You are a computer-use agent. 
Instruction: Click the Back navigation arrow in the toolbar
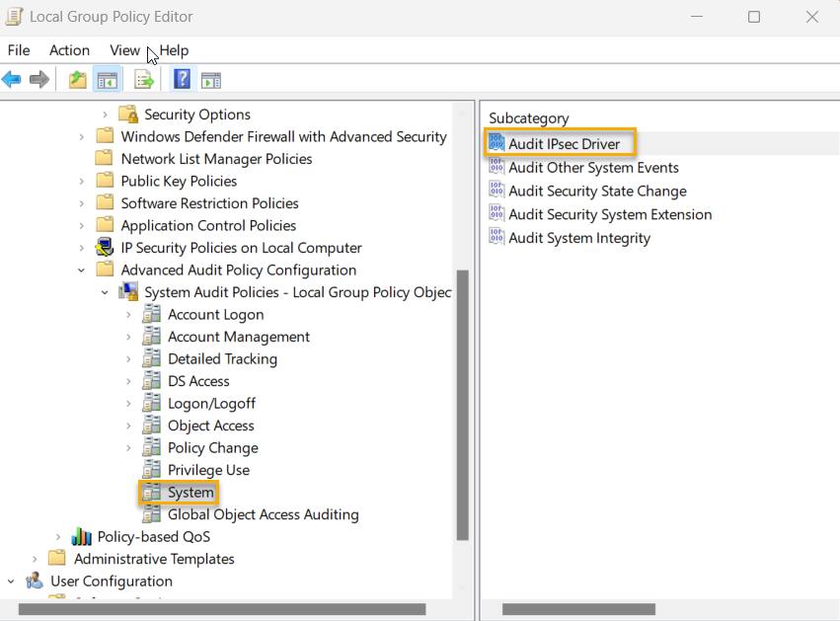tap(12, 79)
